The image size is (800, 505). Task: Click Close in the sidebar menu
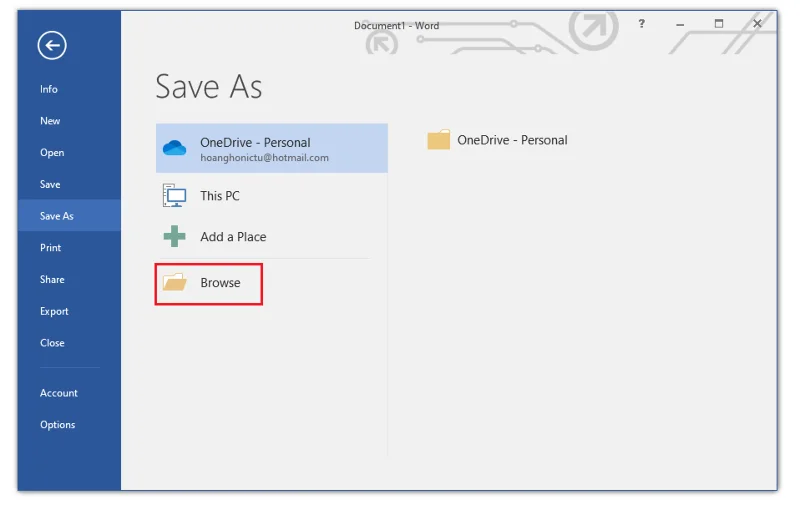(x=52, y=343)
